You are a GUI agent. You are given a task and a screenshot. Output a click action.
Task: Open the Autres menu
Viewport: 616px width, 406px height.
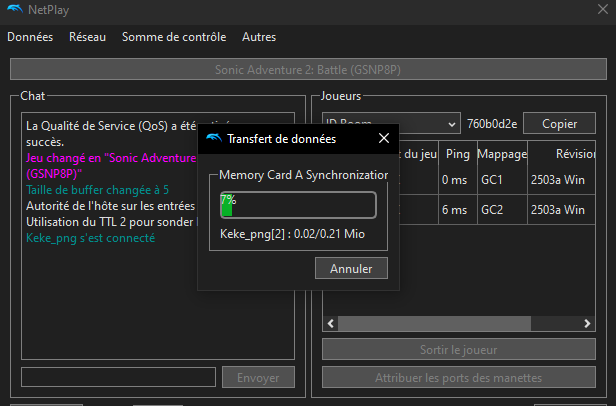259,37
